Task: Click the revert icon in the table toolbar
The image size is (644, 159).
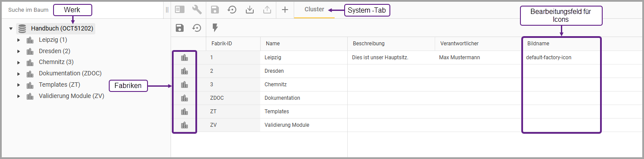Action: coord(197,28)
